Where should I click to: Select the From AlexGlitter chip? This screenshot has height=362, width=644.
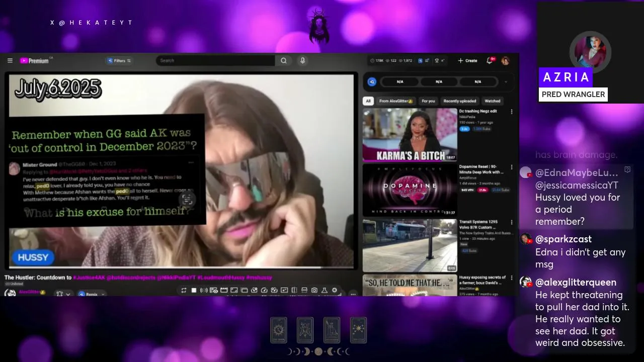[396, 101]
